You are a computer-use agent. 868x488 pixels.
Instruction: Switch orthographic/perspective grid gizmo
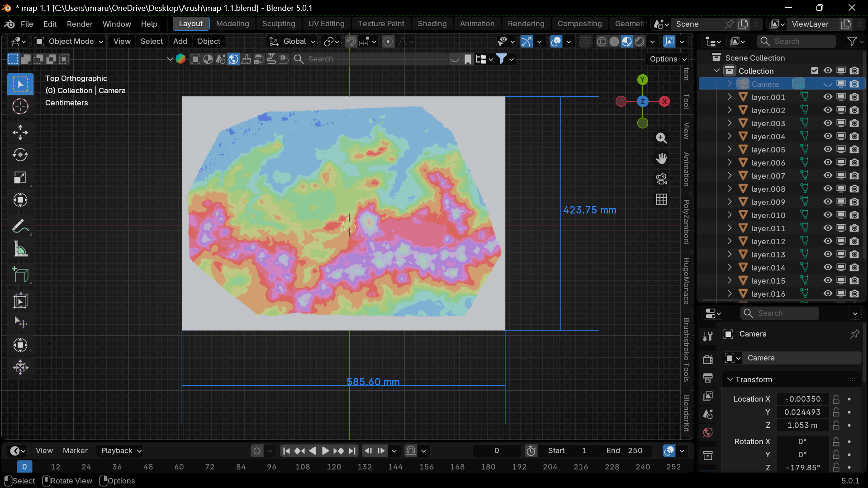coord(661,199)
